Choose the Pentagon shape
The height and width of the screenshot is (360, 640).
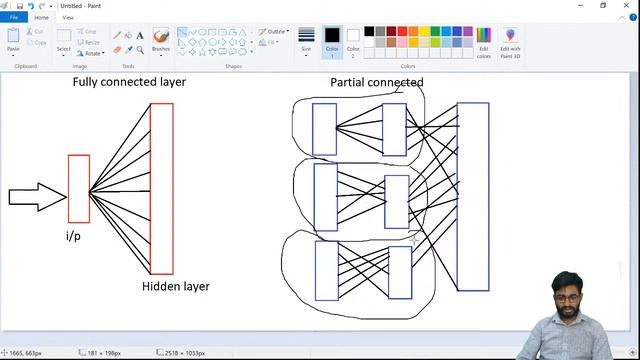(202, 42)
